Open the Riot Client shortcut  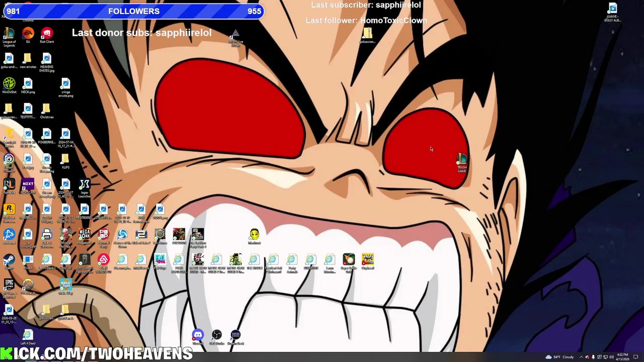(47, 35)
